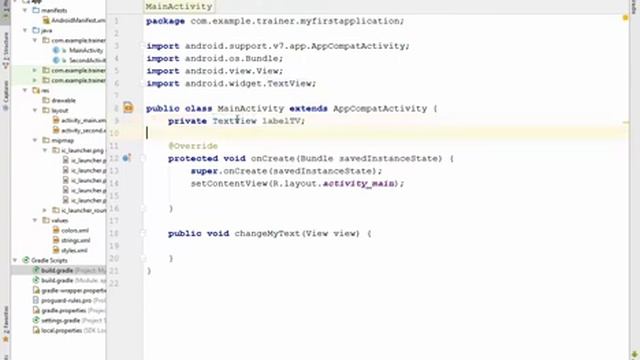The image size is (640, 360).
Task: Collapse the values folder arrow
Action: (35, 220)
